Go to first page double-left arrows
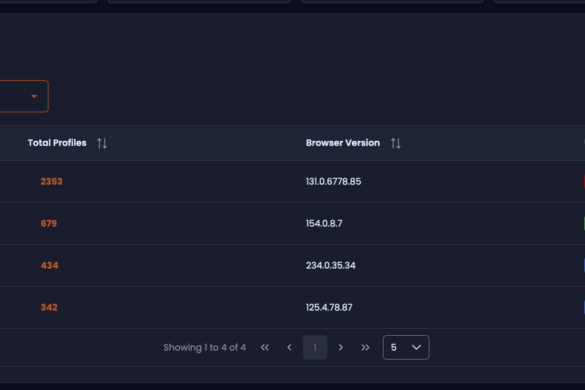The width and height of the screenshot is (585, 390). [265, 347]
